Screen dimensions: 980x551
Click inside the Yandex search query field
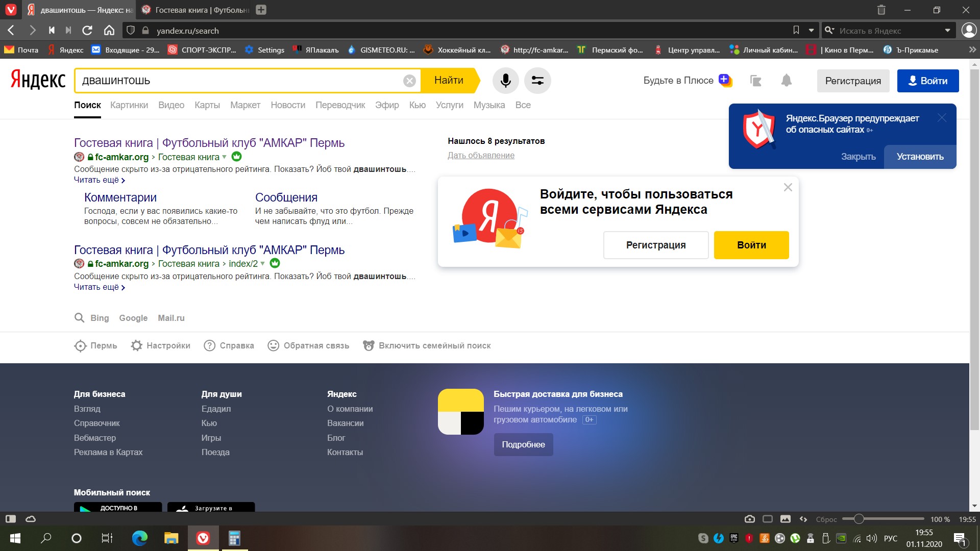(240, 81)
